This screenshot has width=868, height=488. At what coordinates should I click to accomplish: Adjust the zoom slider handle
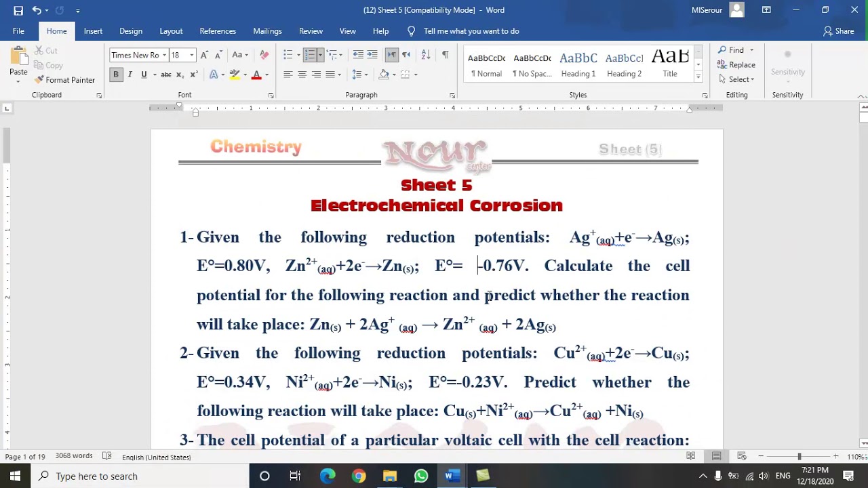pos(799,457)
